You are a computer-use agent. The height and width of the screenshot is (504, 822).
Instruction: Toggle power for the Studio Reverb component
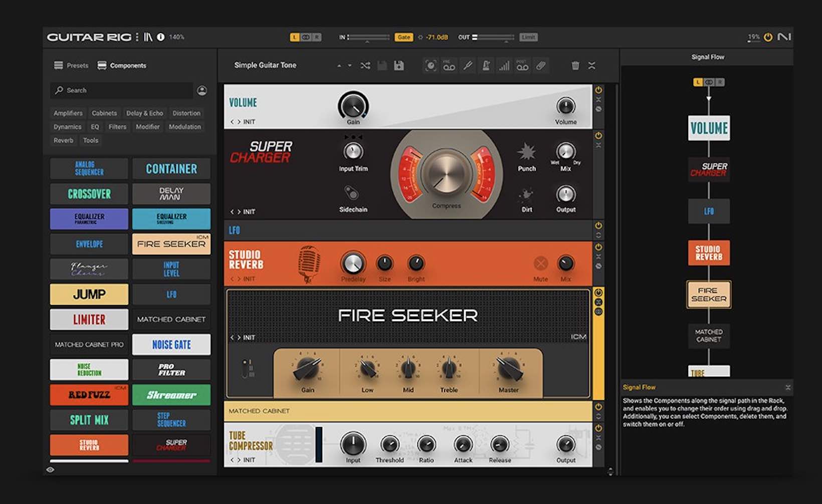point(598,247)
